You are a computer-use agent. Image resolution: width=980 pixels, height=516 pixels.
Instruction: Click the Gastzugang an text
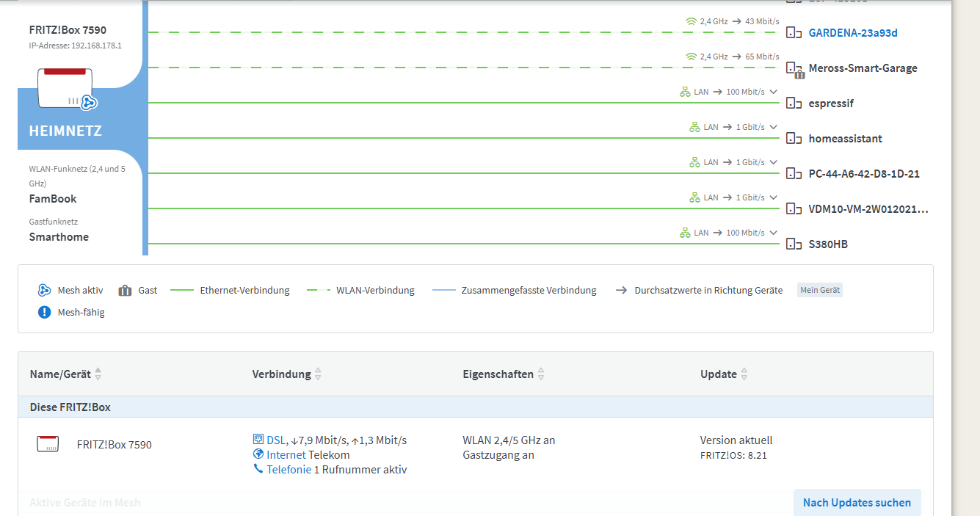(x=498, y=455)
